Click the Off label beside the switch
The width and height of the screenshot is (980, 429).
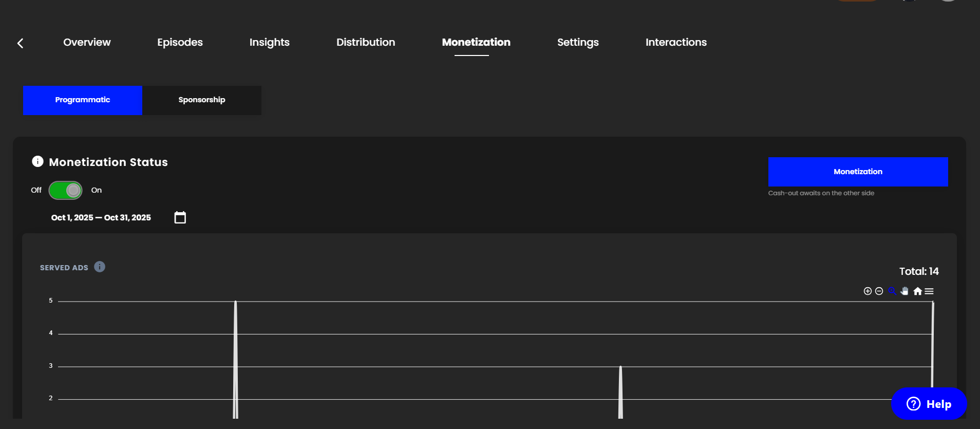point(36,190)
